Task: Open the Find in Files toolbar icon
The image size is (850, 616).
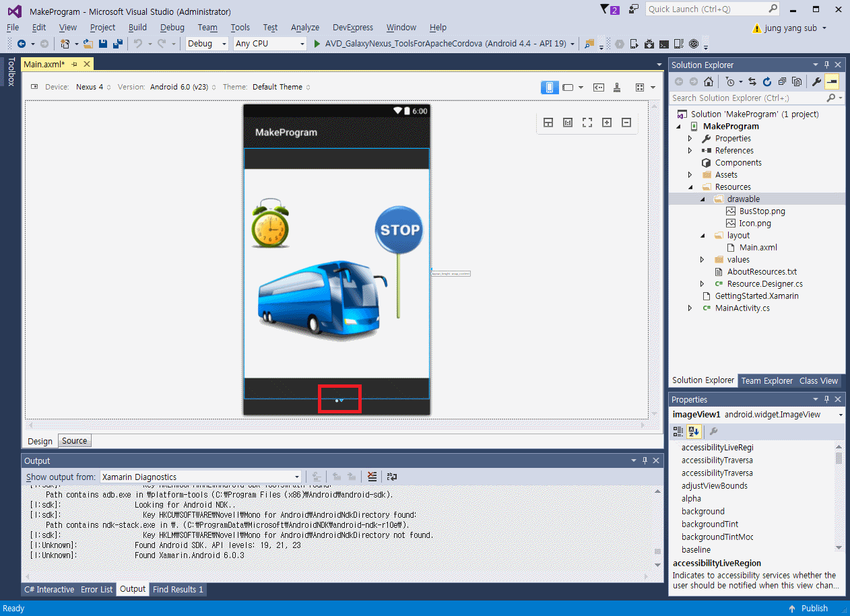Action: (x=589, y=44)
